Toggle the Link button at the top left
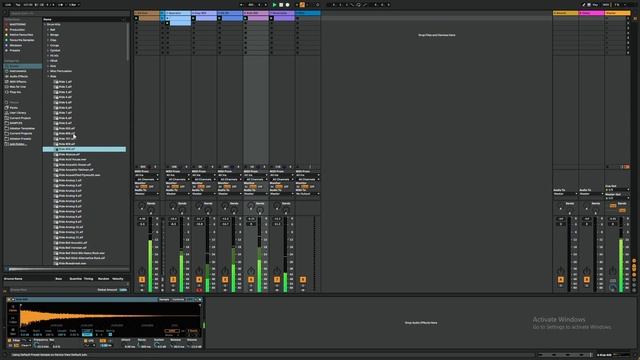 pyautogui.click(x=8, y=5)
